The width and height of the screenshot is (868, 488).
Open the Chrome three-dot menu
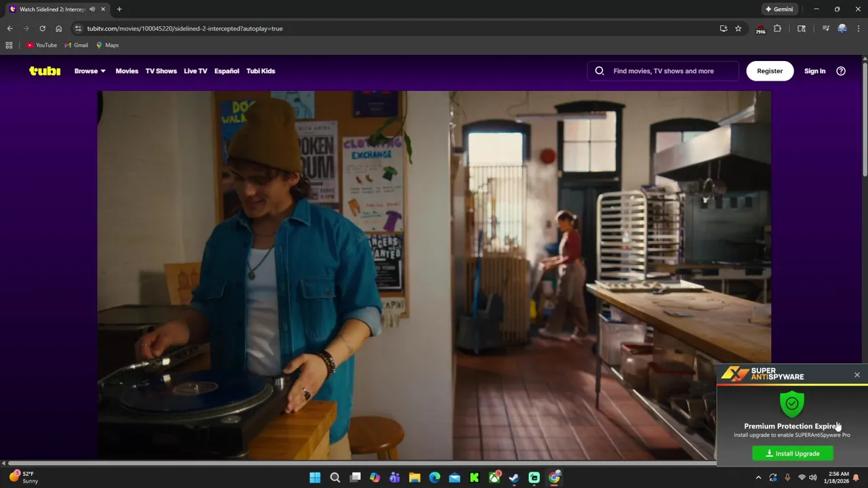point(859,28)
